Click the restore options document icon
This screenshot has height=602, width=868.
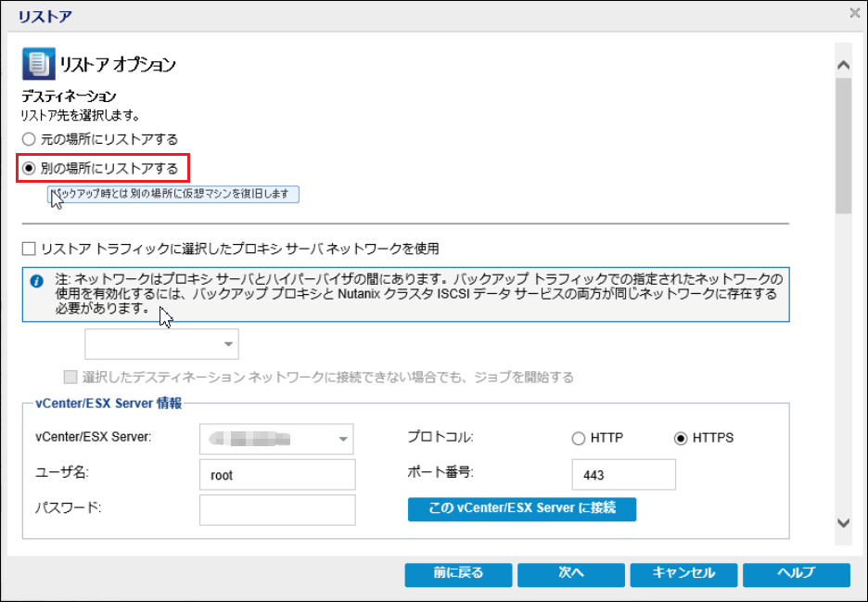[x=37, y=65]
